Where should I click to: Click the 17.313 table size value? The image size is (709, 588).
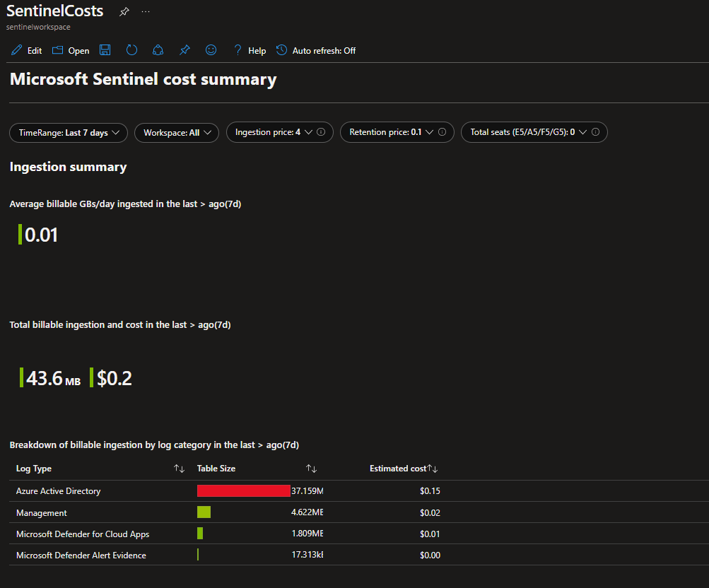[x=307, y=555]
